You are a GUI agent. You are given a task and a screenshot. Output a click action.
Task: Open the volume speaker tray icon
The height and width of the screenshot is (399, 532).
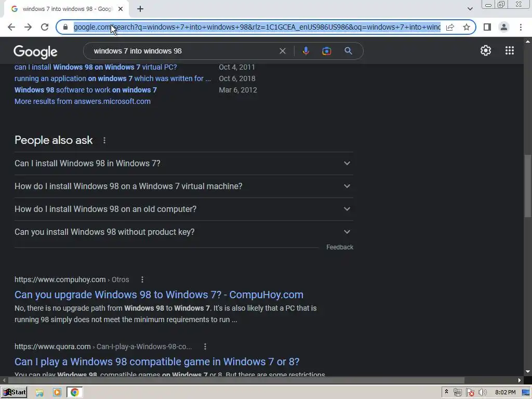[x=482, y=393]
